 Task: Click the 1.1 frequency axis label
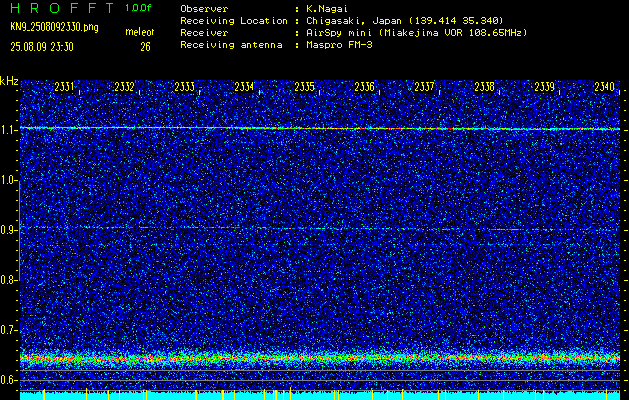tap(8, 130)
